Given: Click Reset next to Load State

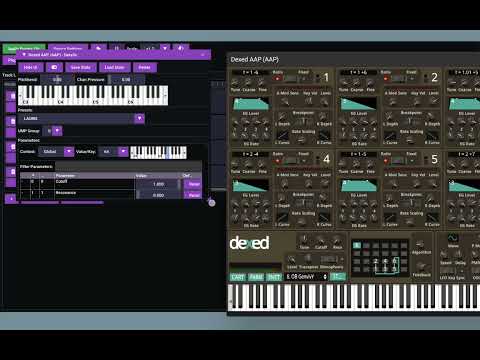Looking at the screenshot, I should [145, 67].
